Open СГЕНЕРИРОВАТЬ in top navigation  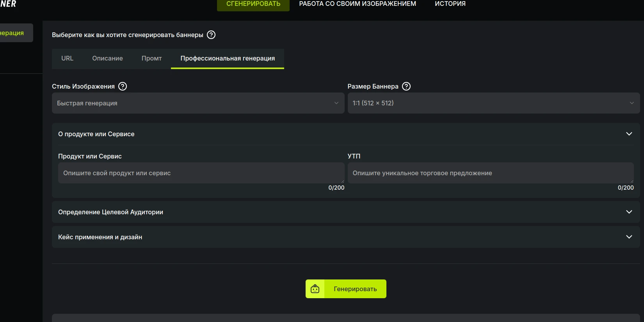coord(253,4)
